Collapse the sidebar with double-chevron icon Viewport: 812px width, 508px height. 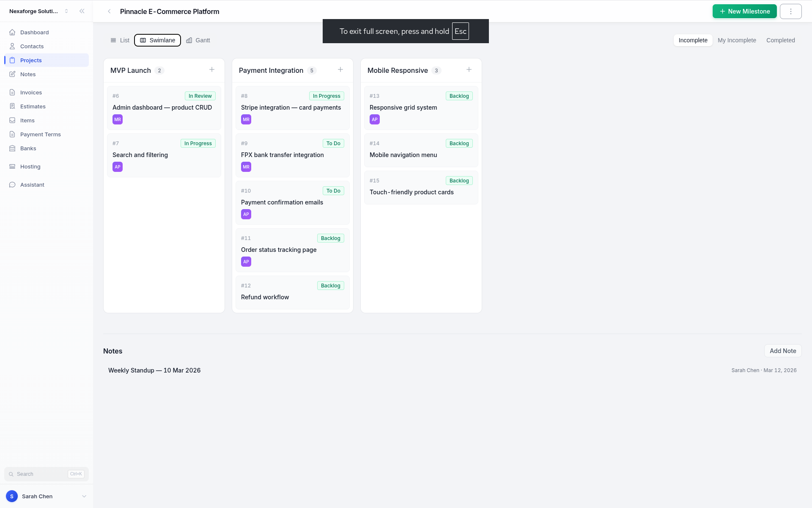coord(82,11)
